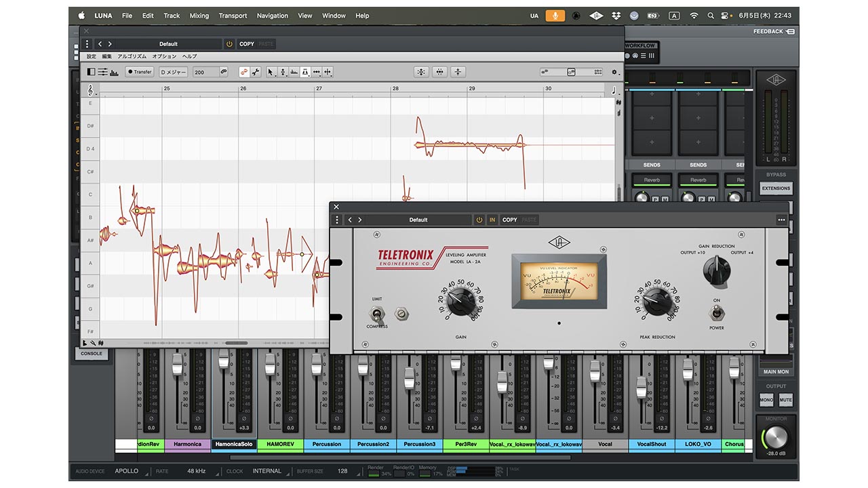
Task: Click the microphone icon in macOS menu bar
Action: click(555, 16)
